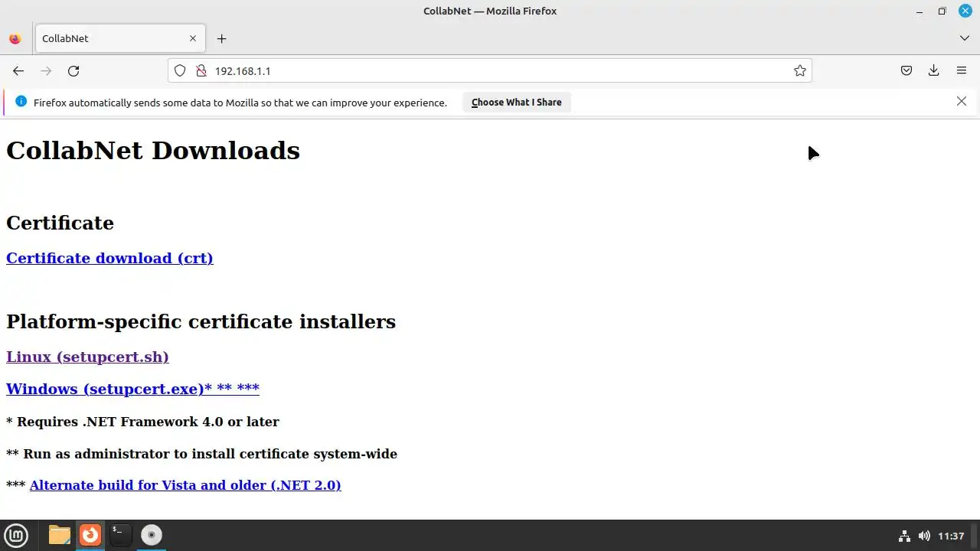The height and width of the screenshot is (551, 980).
Task: Open Firefox View pinned icon
Action: coord(15,38)
